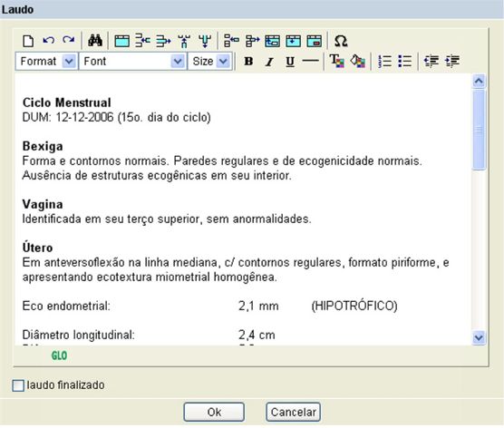Undo the last edit
Image resolution: width=504 pixels, height=428 pixels.
pos(49,41)
